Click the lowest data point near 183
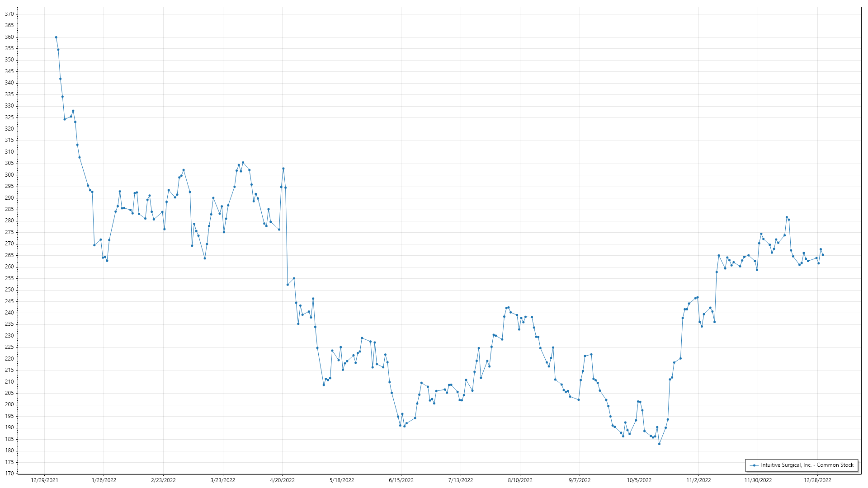This screenshot has height=488, width=868. click(x=659, y=444)
